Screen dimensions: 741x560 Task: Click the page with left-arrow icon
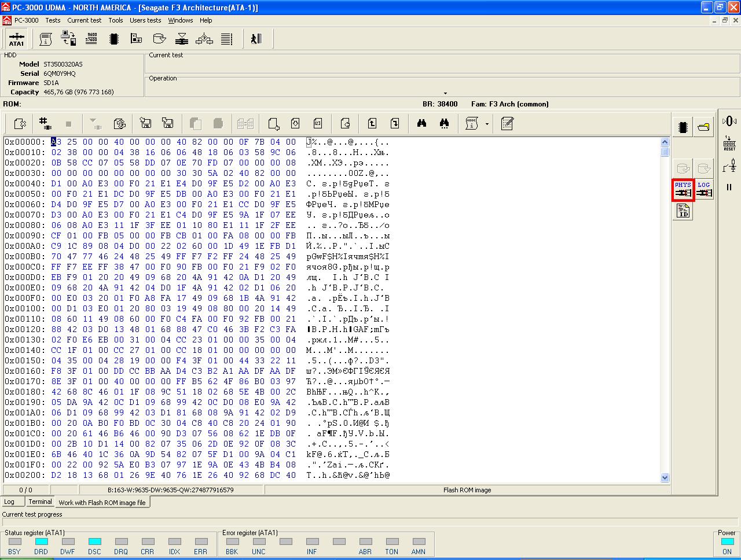tap(346, 123)
